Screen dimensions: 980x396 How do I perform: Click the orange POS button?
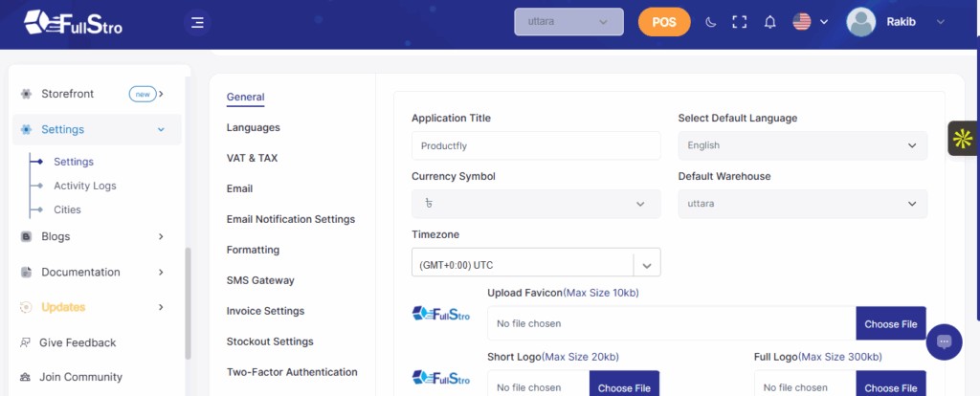[664, 22]
